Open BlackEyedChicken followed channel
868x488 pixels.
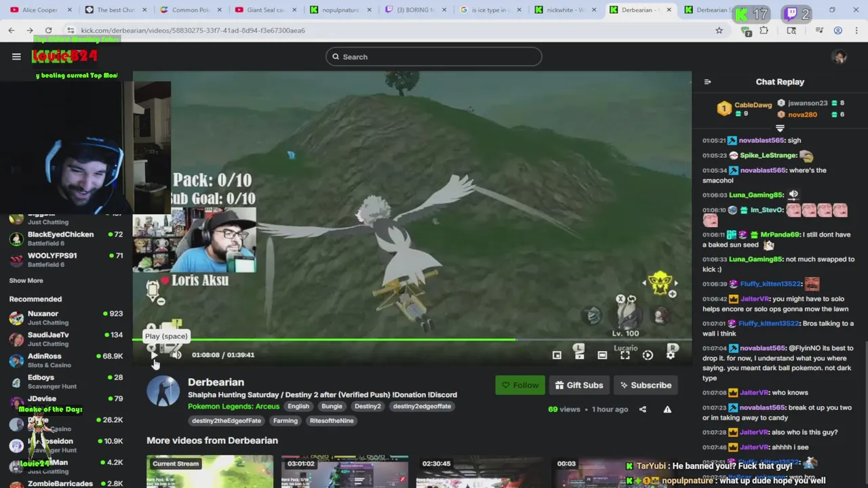[65, 239]
